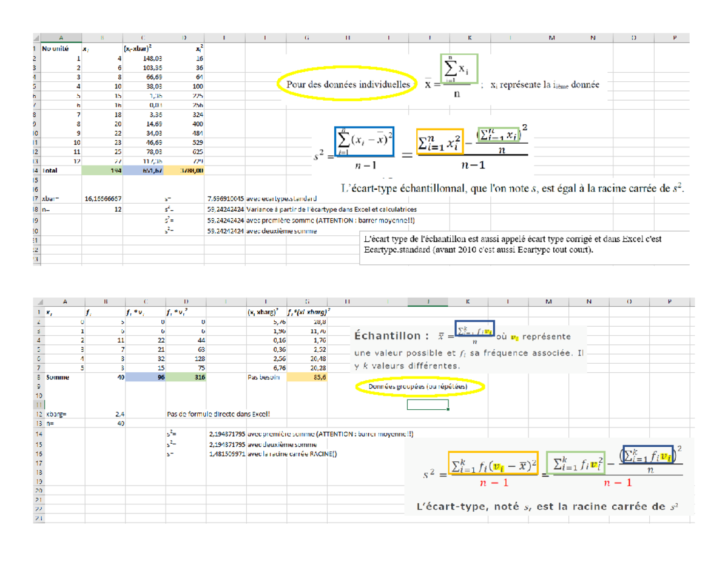Click the 'Somme' row label cell
Image resolution: width=728 pixels, height=562 pixels.
pyautogui.click(x=61, y=376)
